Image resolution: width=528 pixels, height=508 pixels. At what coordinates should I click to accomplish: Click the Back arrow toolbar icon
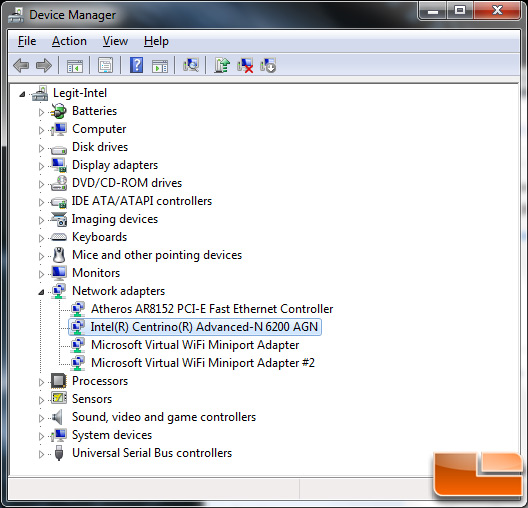pos(21,65)
